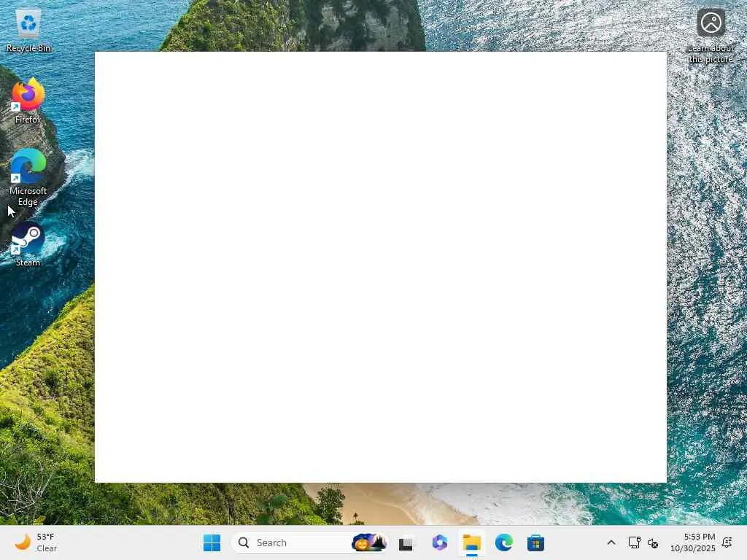Open the clock showing 5:53 PM
This screenshot has height=560, width=747.
tap(693, 542)
